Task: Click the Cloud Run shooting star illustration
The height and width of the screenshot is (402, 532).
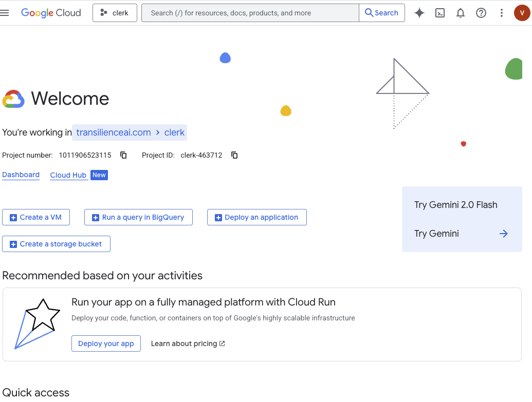Action: [38, 323]
